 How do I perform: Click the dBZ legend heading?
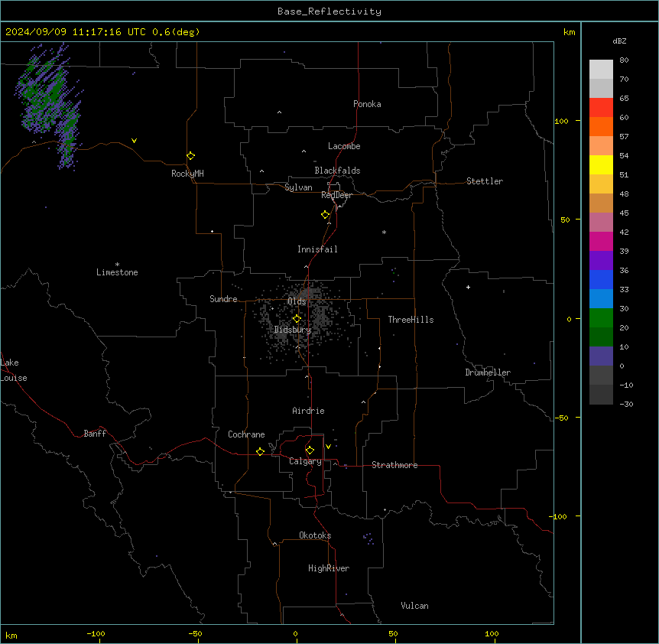pyautogui.click(x=619, y=41)
